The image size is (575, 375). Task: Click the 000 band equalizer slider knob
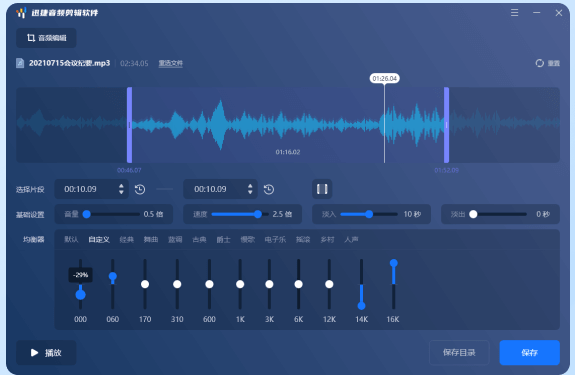[80, 294]
